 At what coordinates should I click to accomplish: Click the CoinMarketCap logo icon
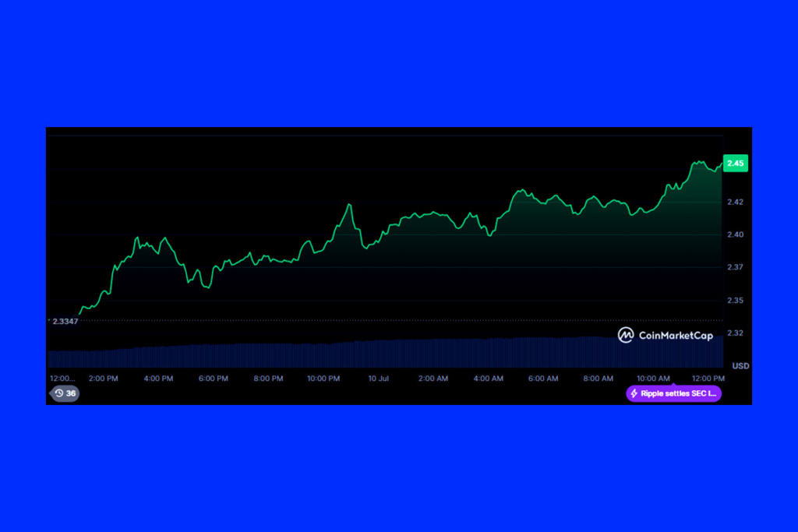[626, 335]
